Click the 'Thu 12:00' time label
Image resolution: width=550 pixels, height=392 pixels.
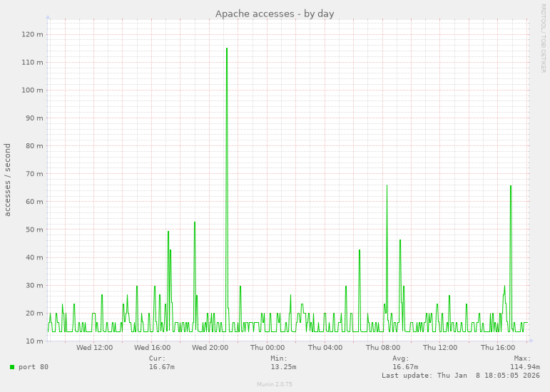pos(440,348)
